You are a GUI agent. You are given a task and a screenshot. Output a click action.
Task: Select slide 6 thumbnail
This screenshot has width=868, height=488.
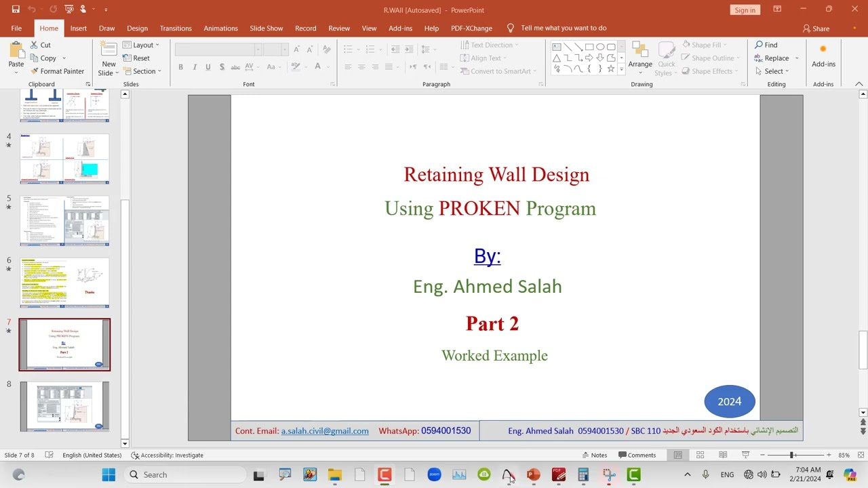pyautogui.click(x=64, y=283)
